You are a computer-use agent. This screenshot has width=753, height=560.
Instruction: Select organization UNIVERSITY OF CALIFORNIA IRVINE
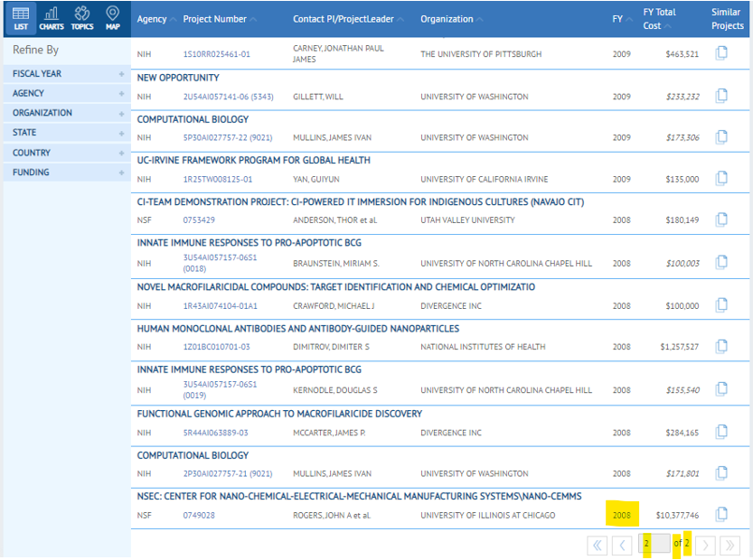click(x=485, y=180)
